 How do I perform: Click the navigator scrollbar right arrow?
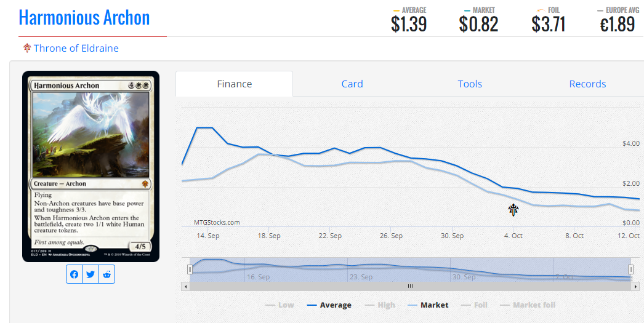(x=636, y=286)
